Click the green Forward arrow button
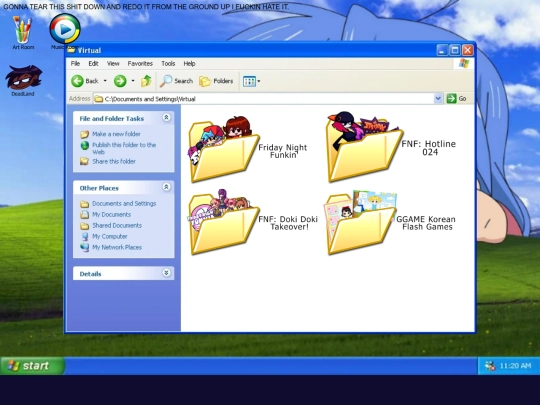 click(x=120, y=81)
